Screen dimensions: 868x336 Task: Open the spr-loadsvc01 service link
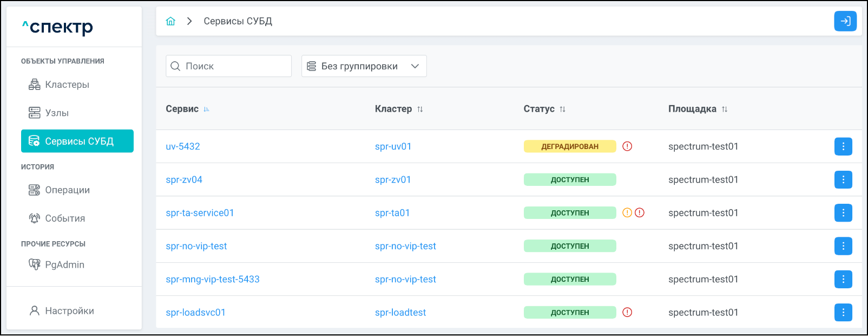click(195, 312)
